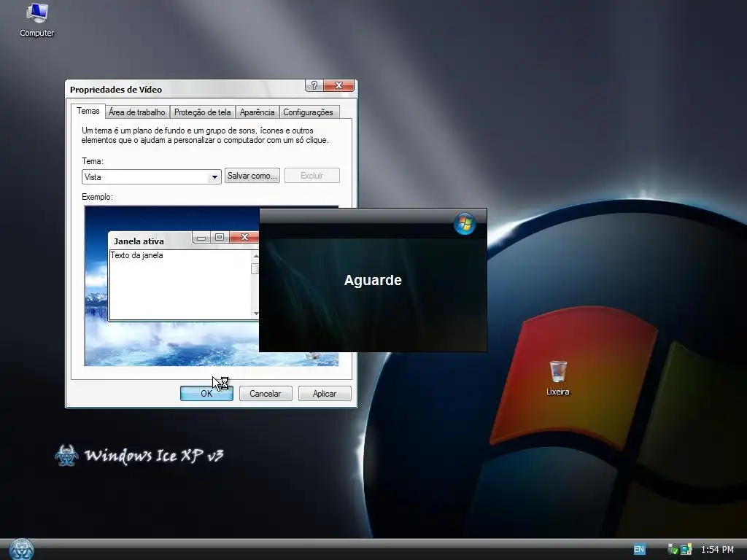Go to the Aparência tab
The image size is (747, 560).
[x=258, y=112]
